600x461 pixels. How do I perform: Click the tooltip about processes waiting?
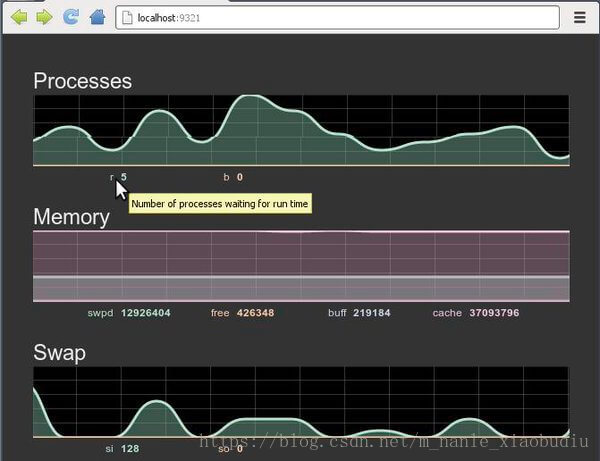pyautogui.click(x=220, y=204)
